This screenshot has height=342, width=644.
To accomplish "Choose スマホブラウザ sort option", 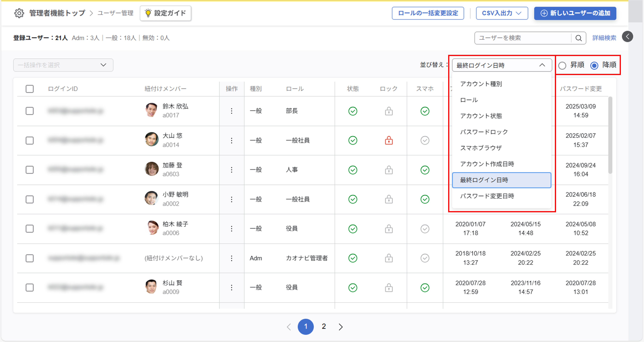I will (x=501, y=148).
